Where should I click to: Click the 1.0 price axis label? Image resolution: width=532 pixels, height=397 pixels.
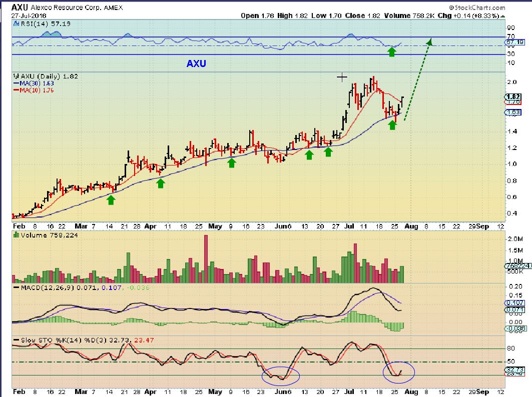coord(511,163)
